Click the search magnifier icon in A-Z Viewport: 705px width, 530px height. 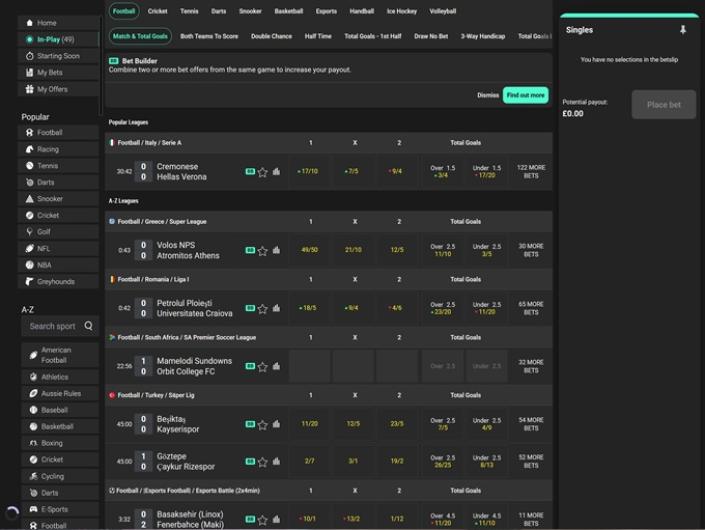tap(88, 326)
